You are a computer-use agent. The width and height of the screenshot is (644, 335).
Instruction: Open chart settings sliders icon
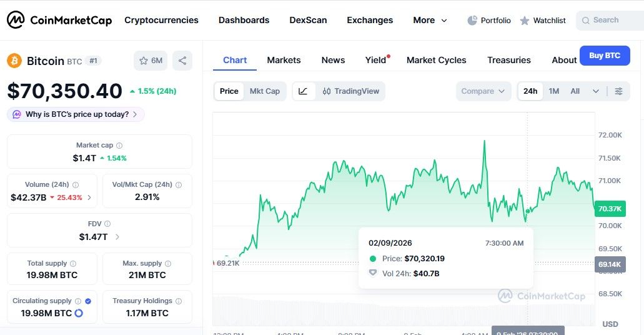pyautogui.click(x=618, y=91)
